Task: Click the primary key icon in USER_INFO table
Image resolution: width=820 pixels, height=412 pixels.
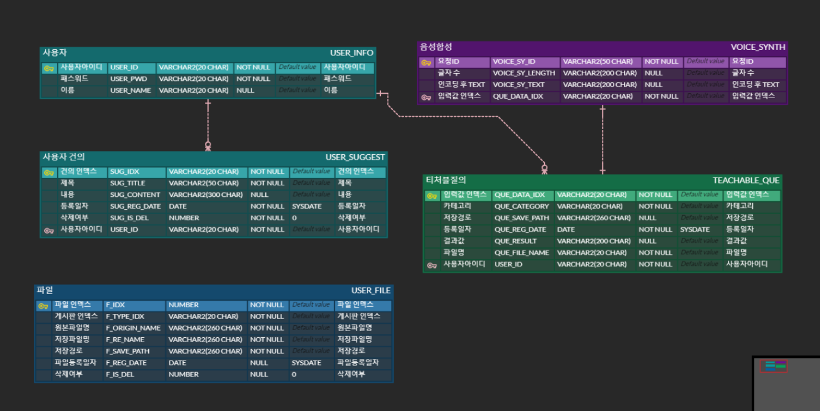Action: click(x=49, y=68)
